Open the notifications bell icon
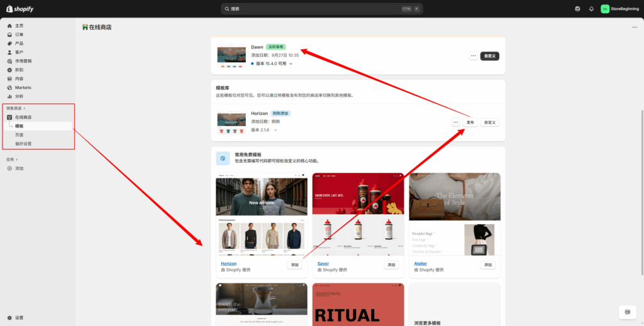Viewport: 644px width, 326px height. pyautogui.click(x=591, y=9)
